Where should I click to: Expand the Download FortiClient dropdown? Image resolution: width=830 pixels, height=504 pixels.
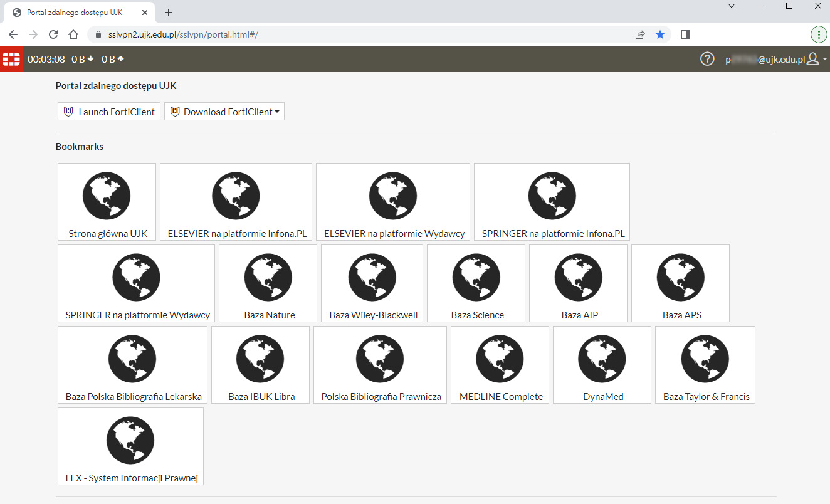(x=224, y=112)
